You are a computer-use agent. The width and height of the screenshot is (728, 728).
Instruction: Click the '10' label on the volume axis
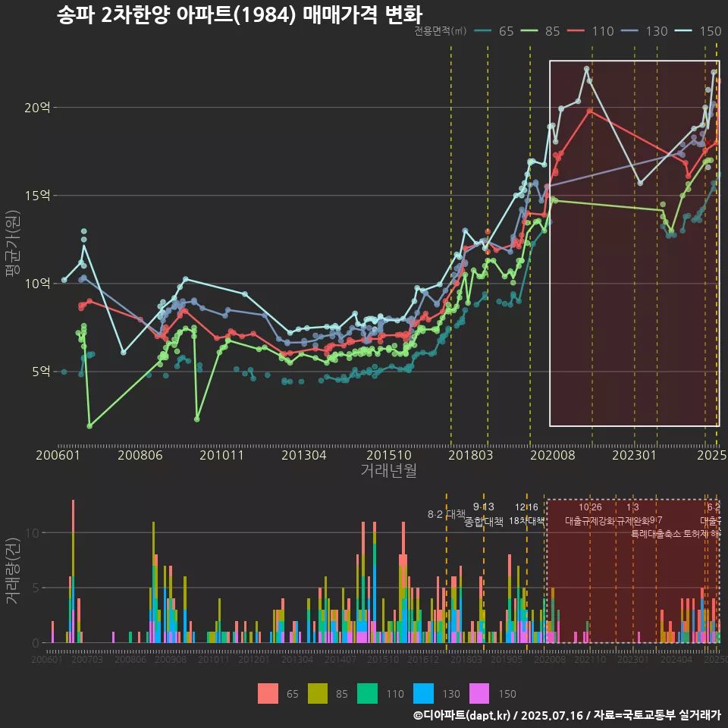[33, 532]
